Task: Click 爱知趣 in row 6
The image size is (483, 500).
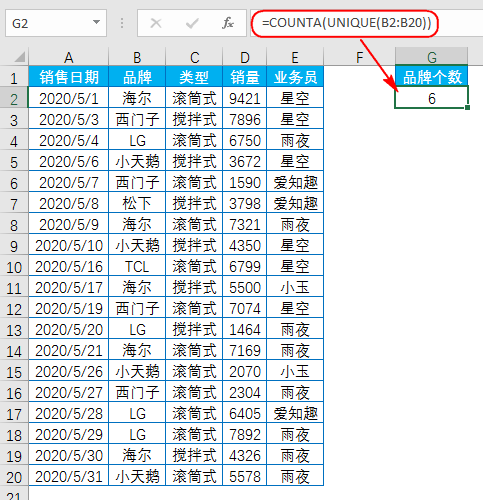Action: click(295, 181)
